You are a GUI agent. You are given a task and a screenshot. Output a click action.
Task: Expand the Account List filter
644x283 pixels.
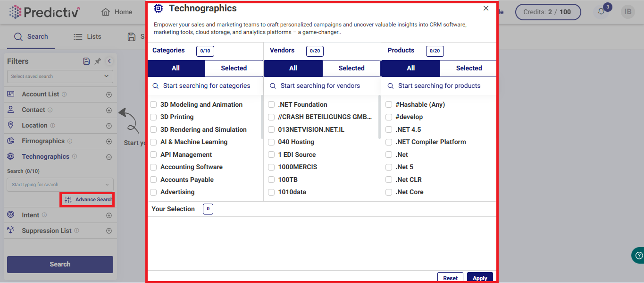(109, 94)
